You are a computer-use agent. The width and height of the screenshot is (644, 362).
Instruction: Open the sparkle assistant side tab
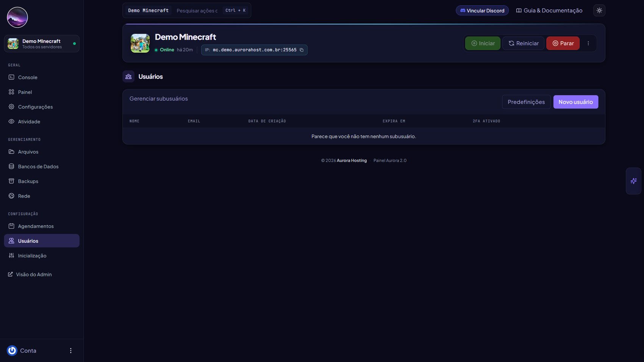click(633, 181)
